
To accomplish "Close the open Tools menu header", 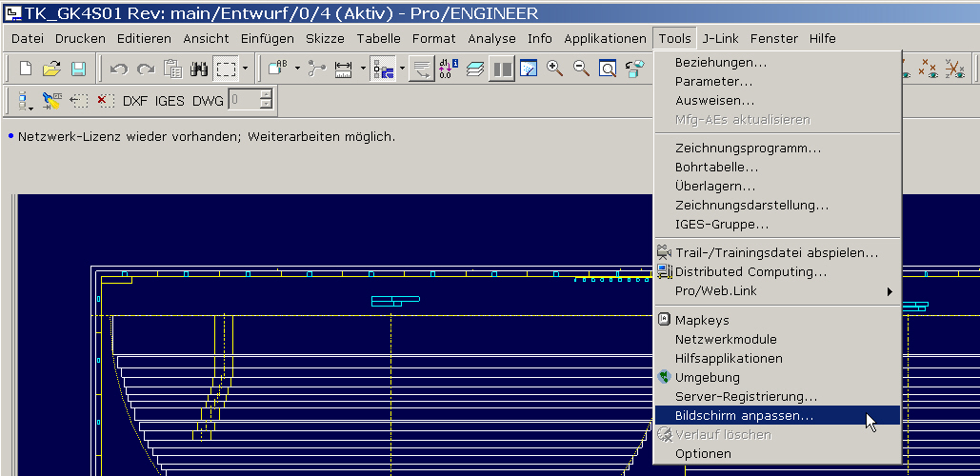I will point(674,39).
